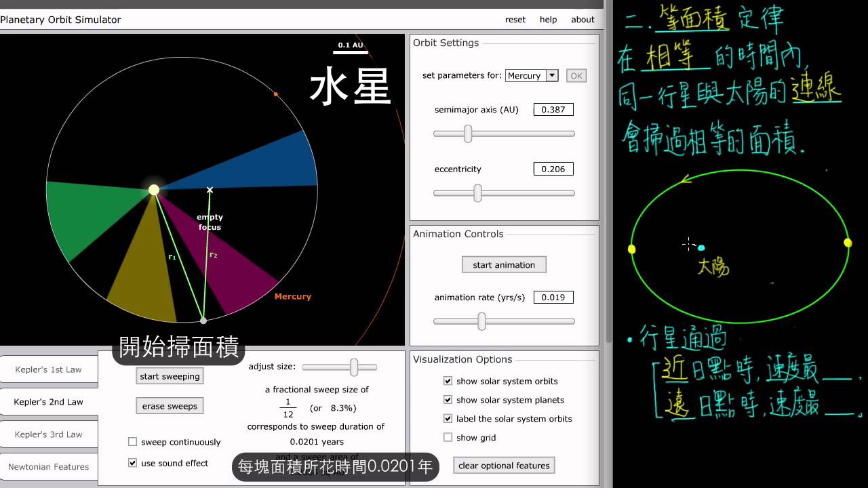Open the help link
The width and height of the screenshot is (868, 488).
pyautogui.click(x=548, y=20)
